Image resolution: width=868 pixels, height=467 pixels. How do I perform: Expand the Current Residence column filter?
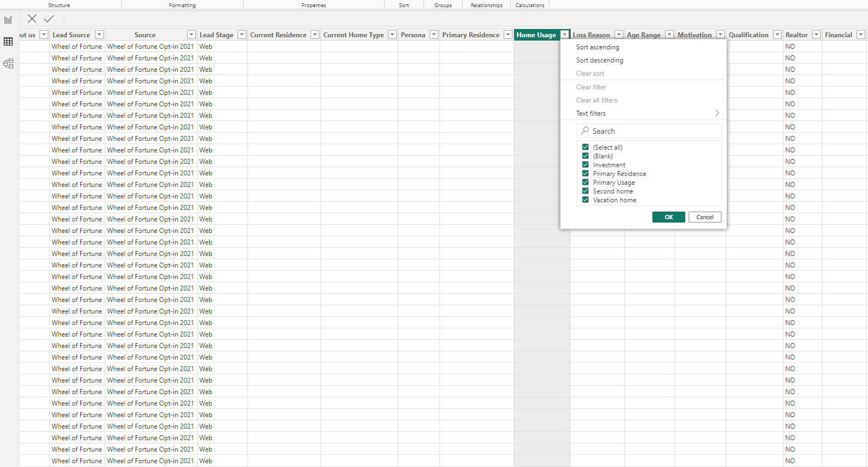pos(315,35)
